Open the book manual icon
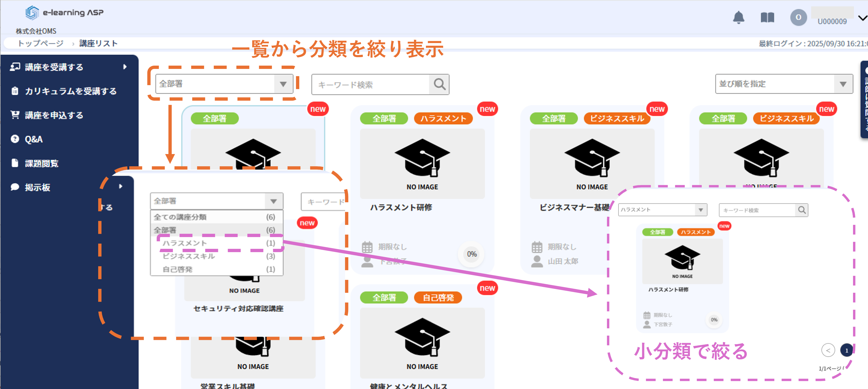This screenshot has width=868, height=389. click(x=767, y=17)
